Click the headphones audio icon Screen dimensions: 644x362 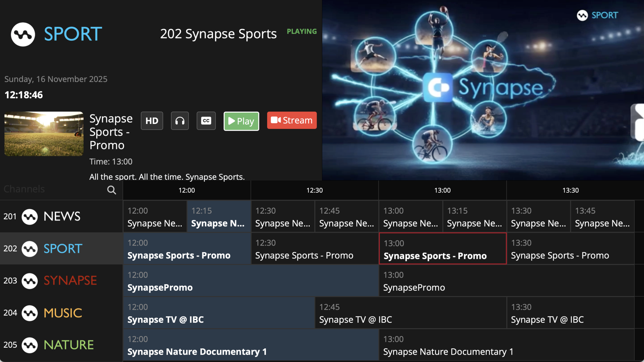(180, 121)
